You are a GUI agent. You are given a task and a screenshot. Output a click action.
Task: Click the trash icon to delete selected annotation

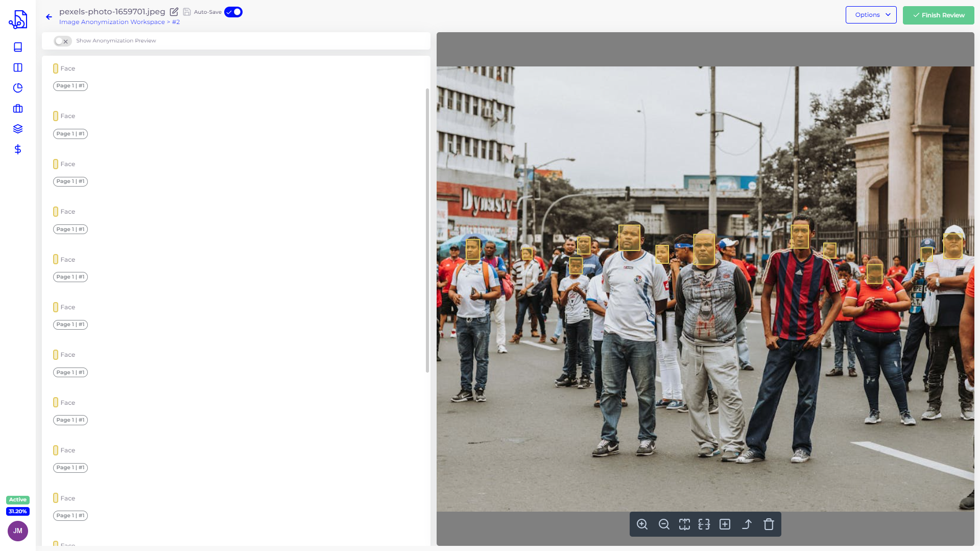click(x=769, y=524)
